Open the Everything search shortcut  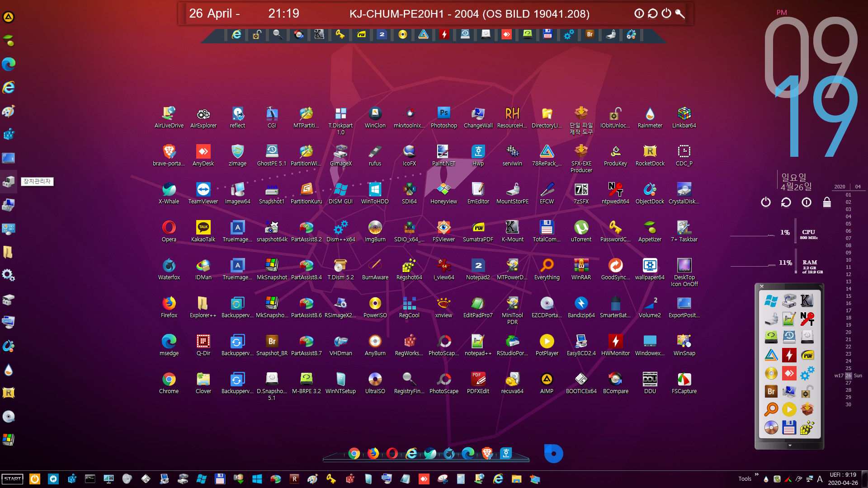tap(547, 270)
